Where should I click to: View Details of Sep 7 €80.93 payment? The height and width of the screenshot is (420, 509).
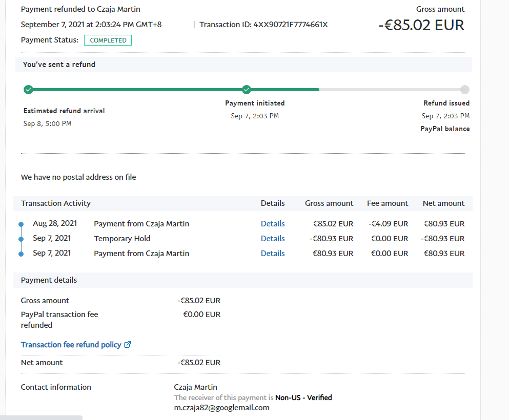pyautogui.click(x=272, y=254)
